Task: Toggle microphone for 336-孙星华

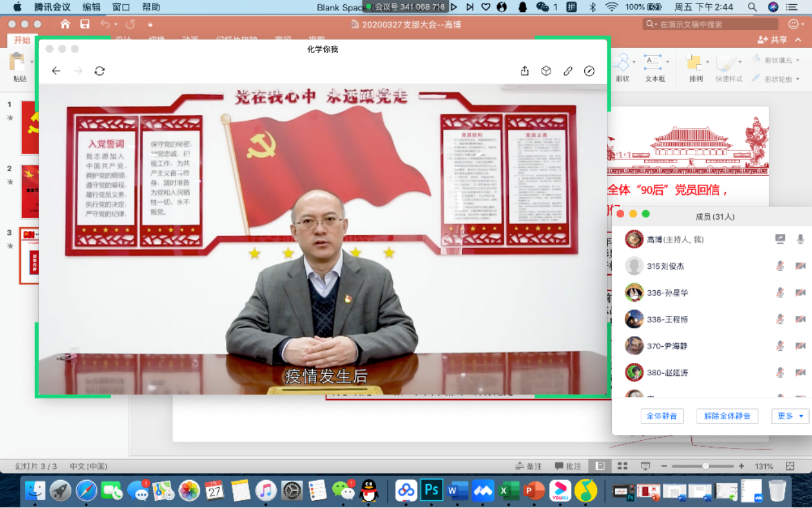Action: coord(780,293)
